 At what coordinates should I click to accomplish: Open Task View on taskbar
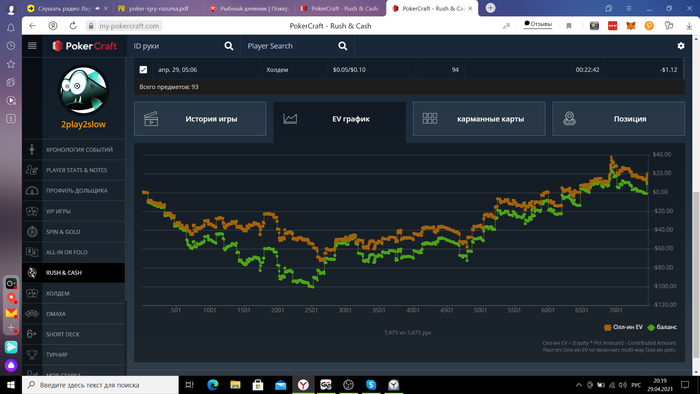point(189,385)
